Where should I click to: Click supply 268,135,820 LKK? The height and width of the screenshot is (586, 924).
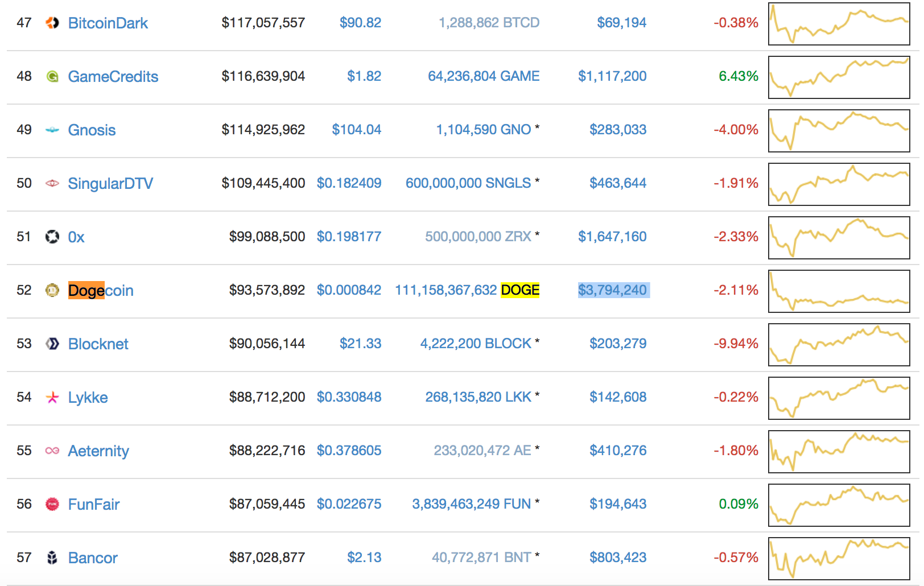(478, 397)
